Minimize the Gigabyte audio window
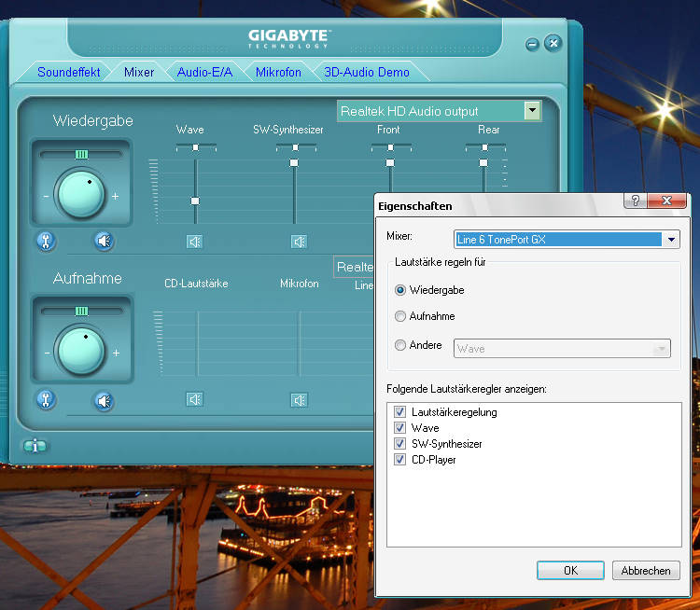The height and width of the screenshot is (610, 700). click(532, 44)
